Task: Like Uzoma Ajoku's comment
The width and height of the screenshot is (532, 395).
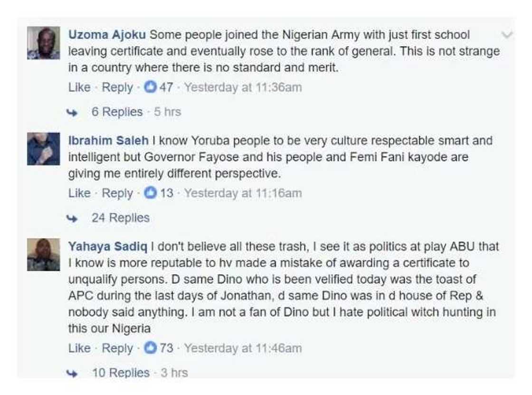Action: (79, 87)
